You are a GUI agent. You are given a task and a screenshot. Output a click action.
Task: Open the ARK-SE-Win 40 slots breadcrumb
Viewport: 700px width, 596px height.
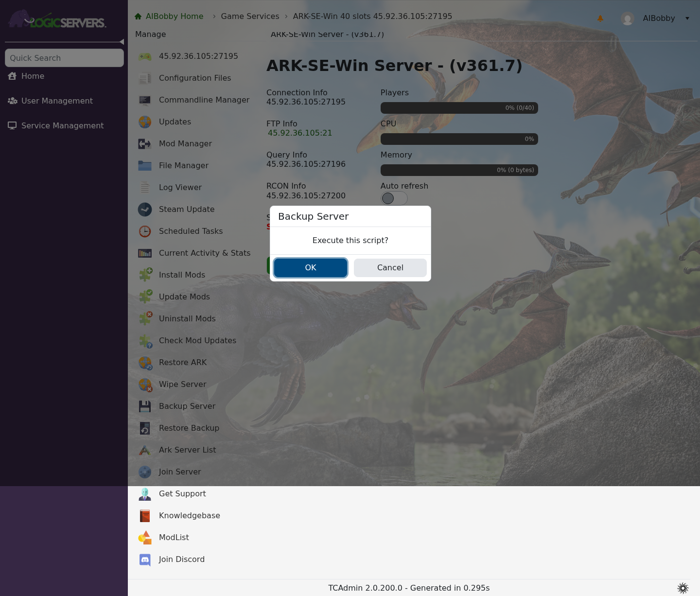click(x=372, y=17)
